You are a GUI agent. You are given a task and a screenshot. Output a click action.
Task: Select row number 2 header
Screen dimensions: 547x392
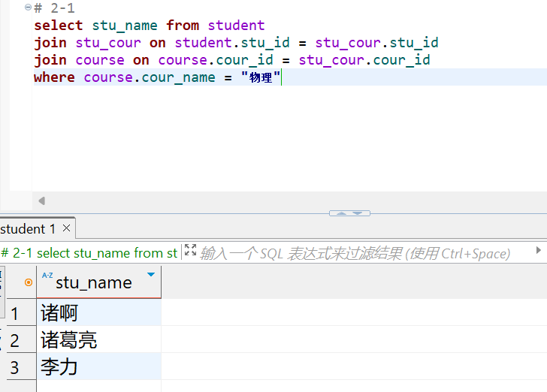[15, 340]
